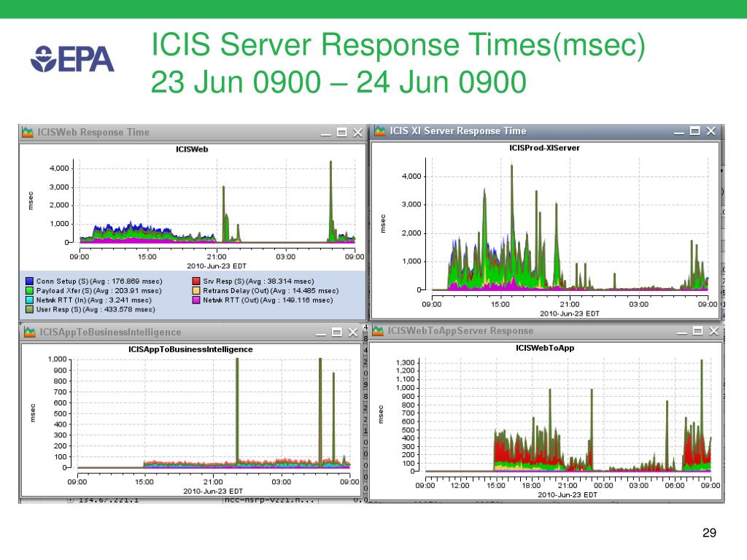Close the ICIS XI Server Response Time window

click(711, 131)
